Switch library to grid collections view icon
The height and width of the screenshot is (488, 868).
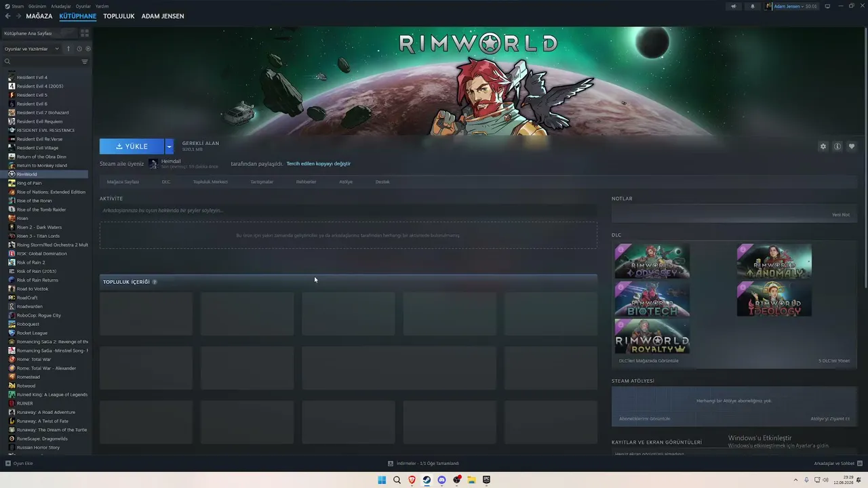pos(85,33)
